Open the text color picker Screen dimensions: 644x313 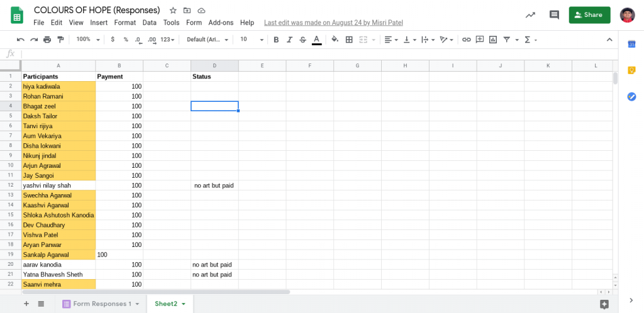(316, 40)
